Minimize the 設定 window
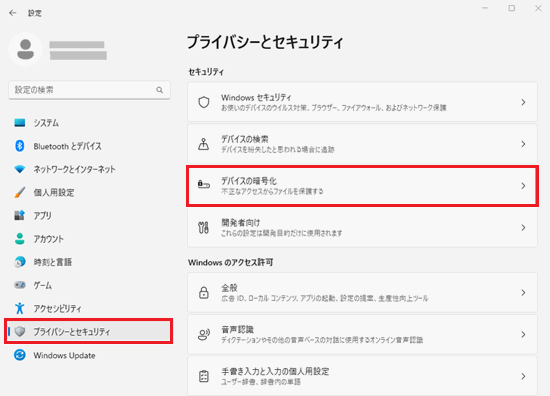 [x=485, y=8]
